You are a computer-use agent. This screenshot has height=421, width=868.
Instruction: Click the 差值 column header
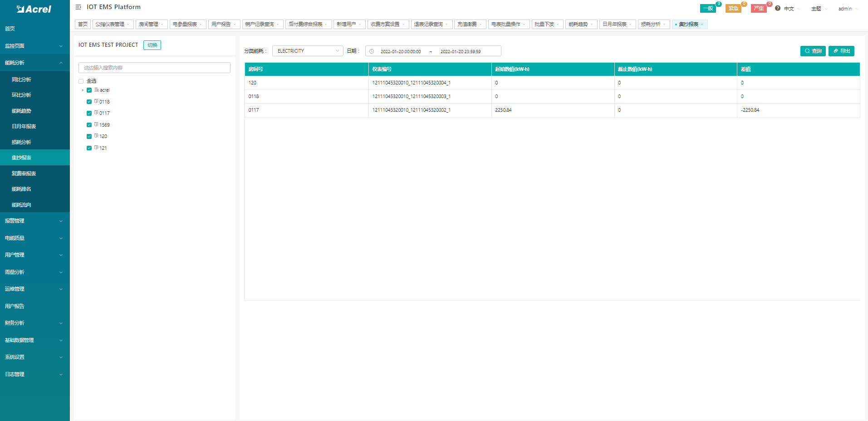pos(799,69)
